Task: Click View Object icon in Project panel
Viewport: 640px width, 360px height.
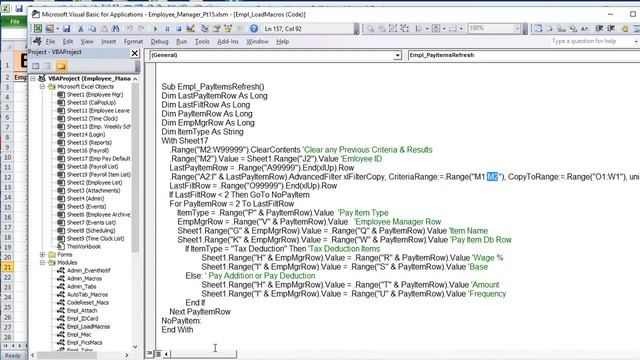Action: (48, 66)
